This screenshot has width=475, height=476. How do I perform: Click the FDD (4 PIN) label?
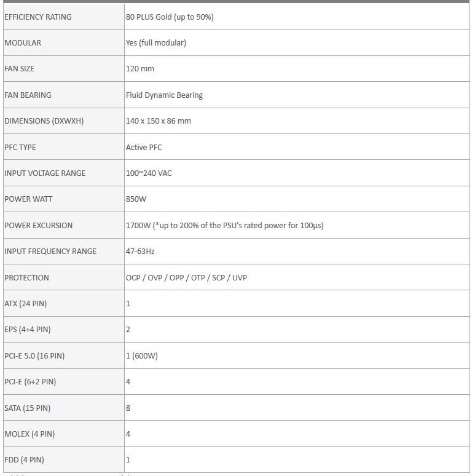24,460
